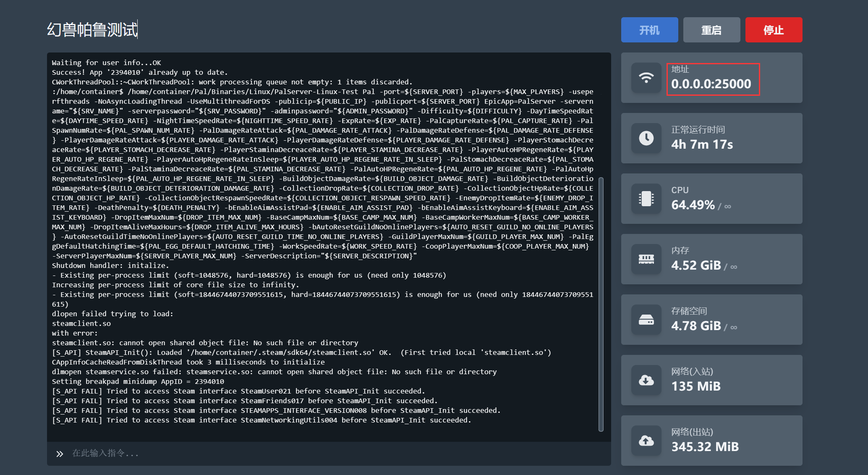Click the double-chevron command prompt icon
Image resolution: width=868 pixels, height=475 pixels.
(x=60, y=454)
